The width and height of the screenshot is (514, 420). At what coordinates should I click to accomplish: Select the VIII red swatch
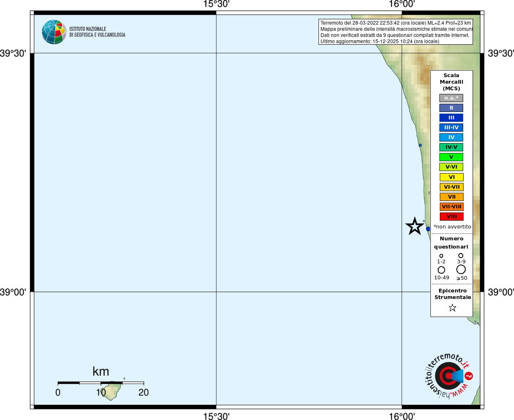pos(451,217)
